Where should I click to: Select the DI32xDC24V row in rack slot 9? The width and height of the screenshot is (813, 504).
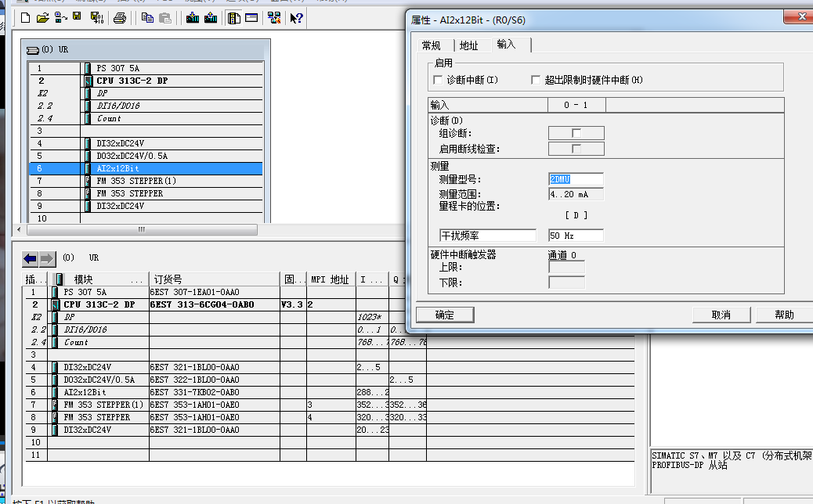[x=146, y=206]
